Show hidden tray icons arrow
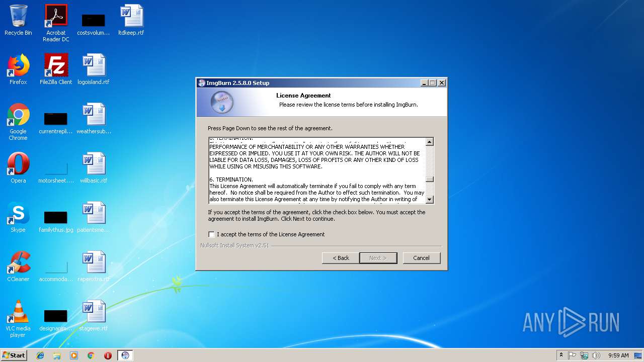This screenshot has width=644, height=362. click(x=561, y=355)
